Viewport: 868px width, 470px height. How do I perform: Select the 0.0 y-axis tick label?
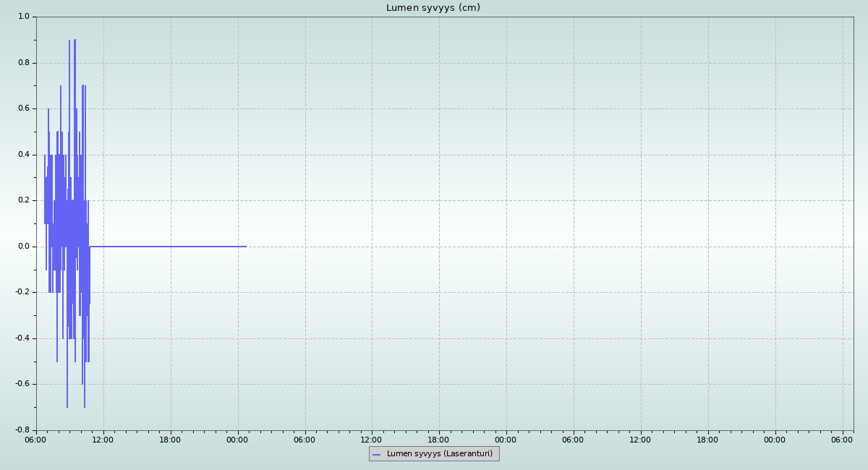coord(24,247)
